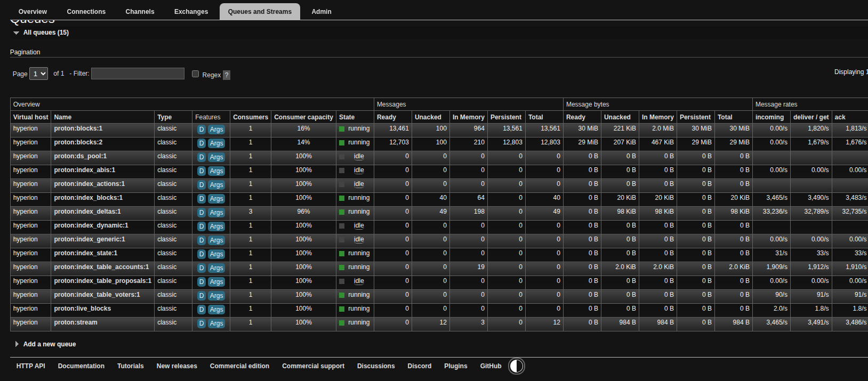Click the Args badge for proton:index_deltas:1
Viewport: 868px width, 381px height.
pyautogui.click(x=216, y=213)
